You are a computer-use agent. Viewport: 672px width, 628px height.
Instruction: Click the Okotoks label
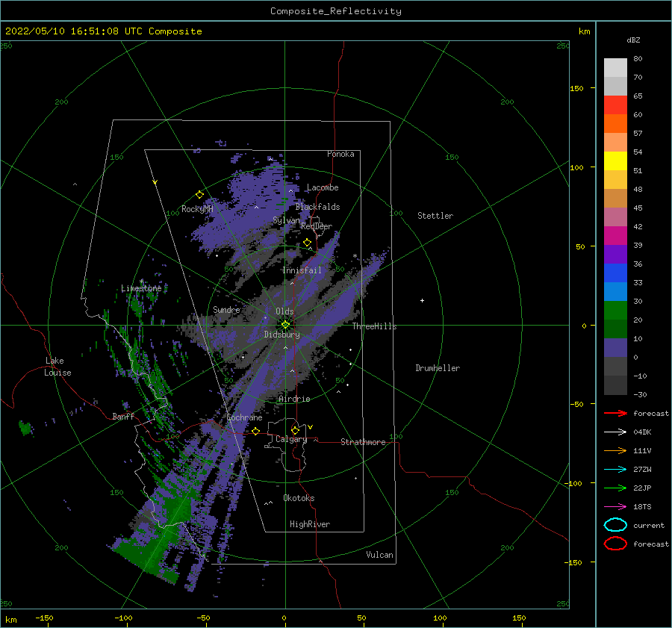tap(299, 497)
